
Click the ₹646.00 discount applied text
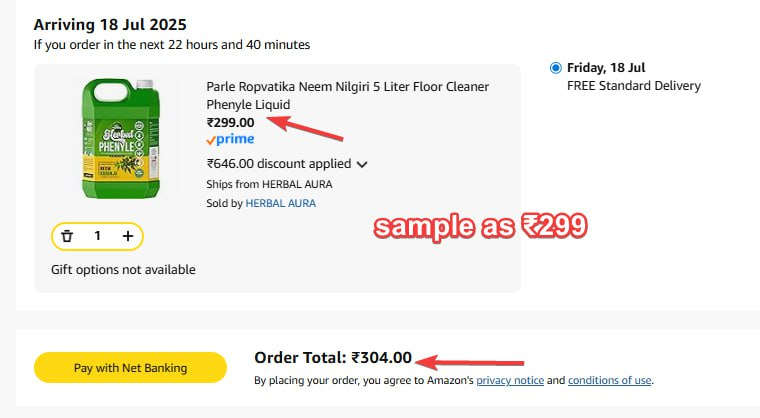279,164
